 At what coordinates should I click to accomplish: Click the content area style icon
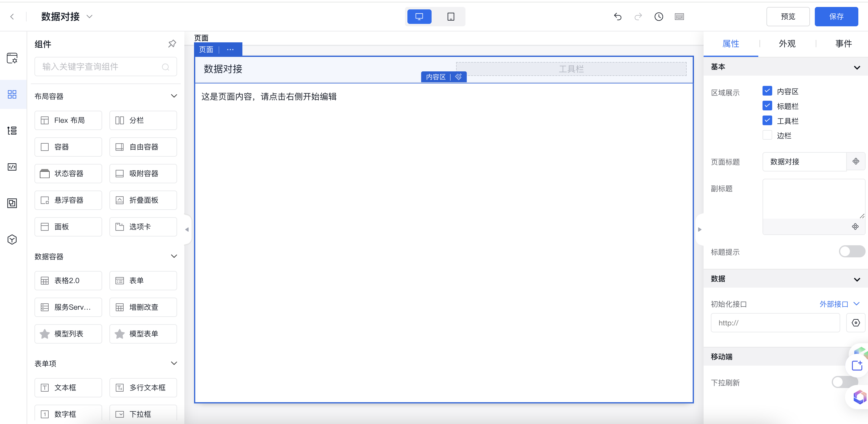(458, 77)
